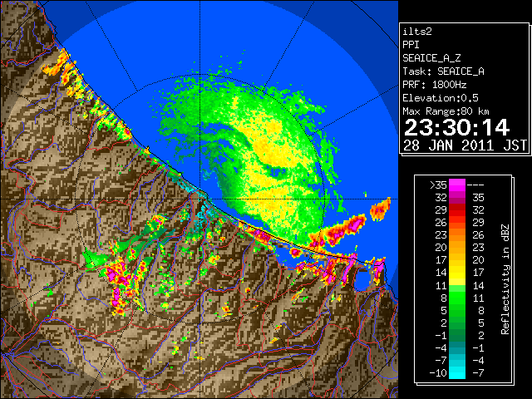Click the '>35' legend label

(438, 185)
